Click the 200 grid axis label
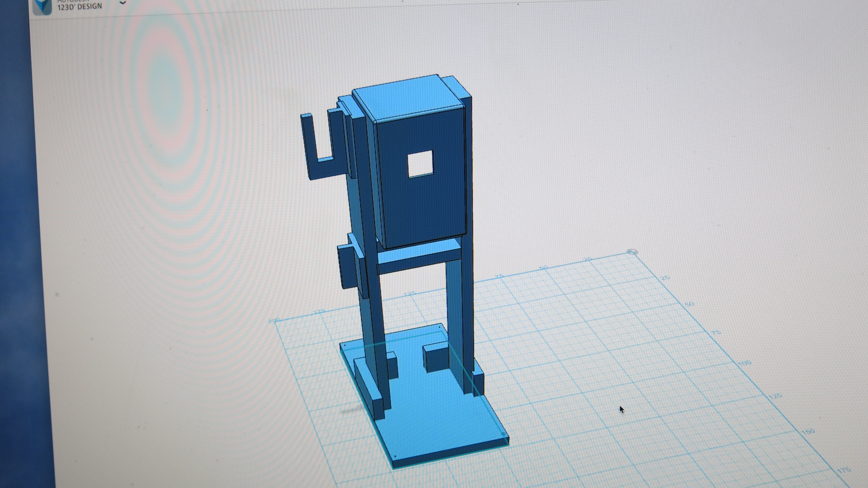Viewport: 868px width, 488px height. (x=274, y=320)
